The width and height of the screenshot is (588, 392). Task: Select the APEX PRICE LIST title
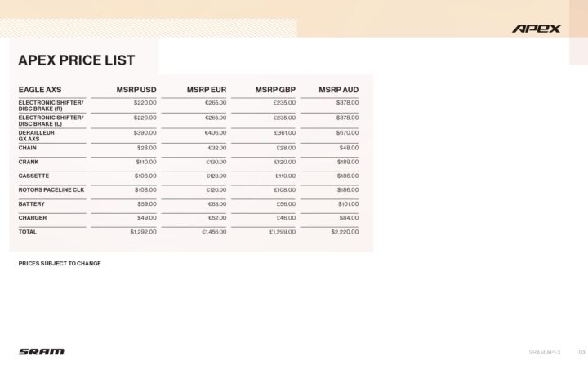tap(76, 60)
